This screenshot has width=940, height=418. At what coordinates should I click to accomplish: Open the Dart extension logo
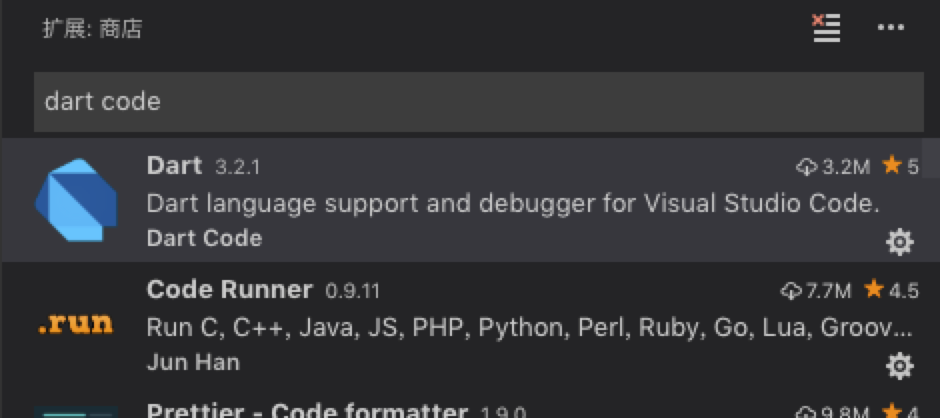[x=76, y=200]
